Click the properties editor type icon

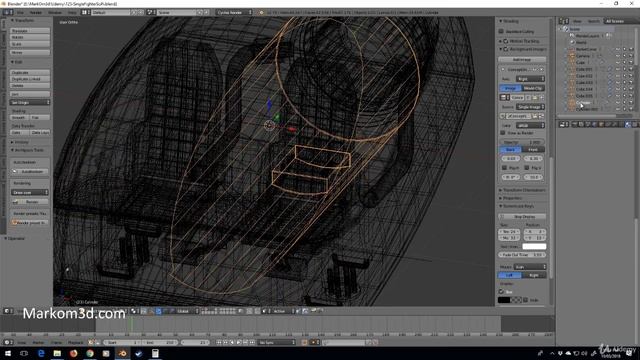coord(564,124)
